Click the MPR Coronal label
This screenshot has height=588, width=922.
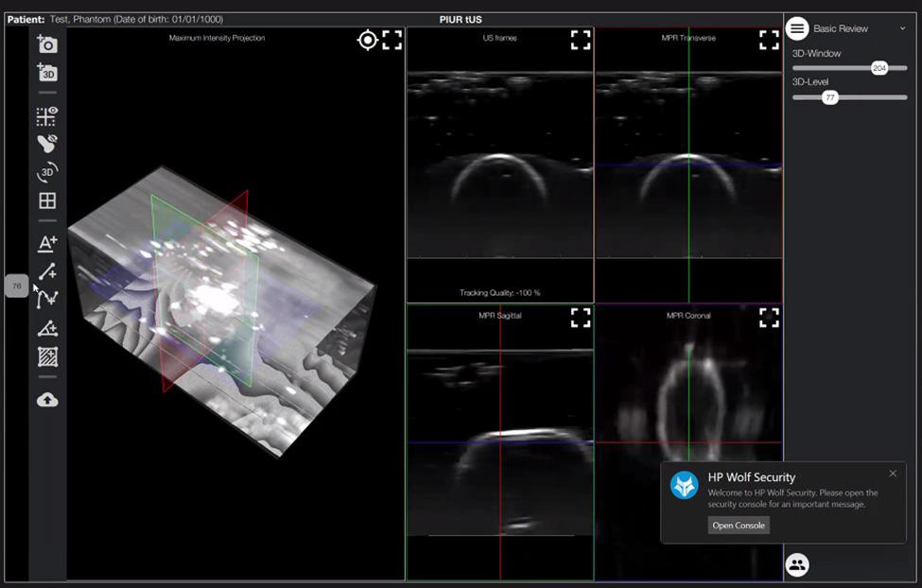688,316
